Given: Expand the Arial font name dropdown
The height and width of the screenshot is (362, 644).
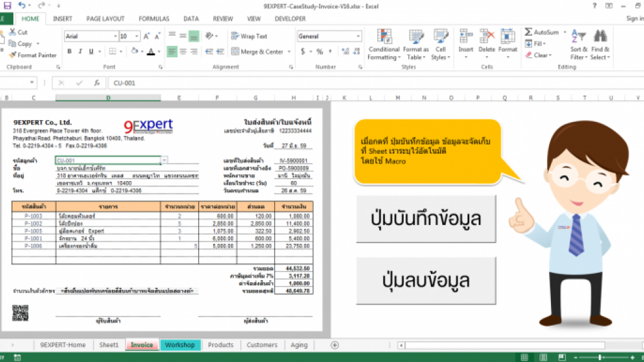Looking at the screenshot, I should click(115, 36).
